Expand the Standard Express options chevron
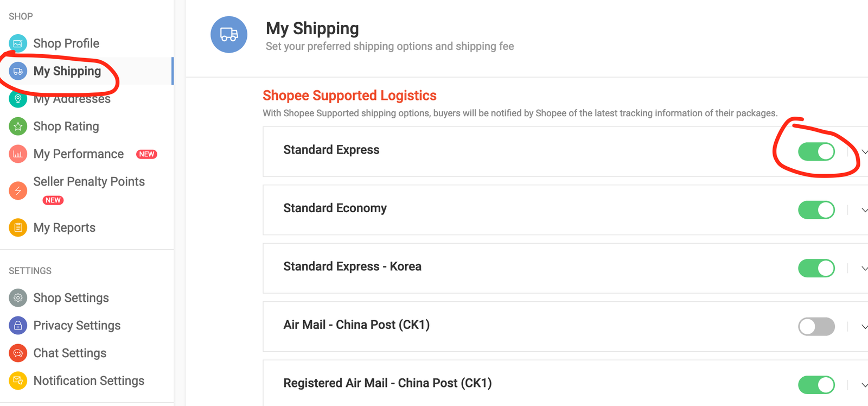The height and width of the screenshot is (406, 868). point(864,153)
